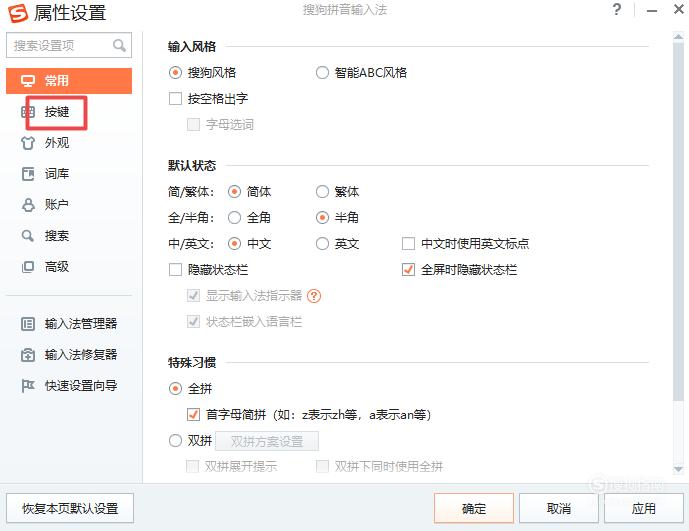Click in the 搜索设置项 search field

pos(69,45)
